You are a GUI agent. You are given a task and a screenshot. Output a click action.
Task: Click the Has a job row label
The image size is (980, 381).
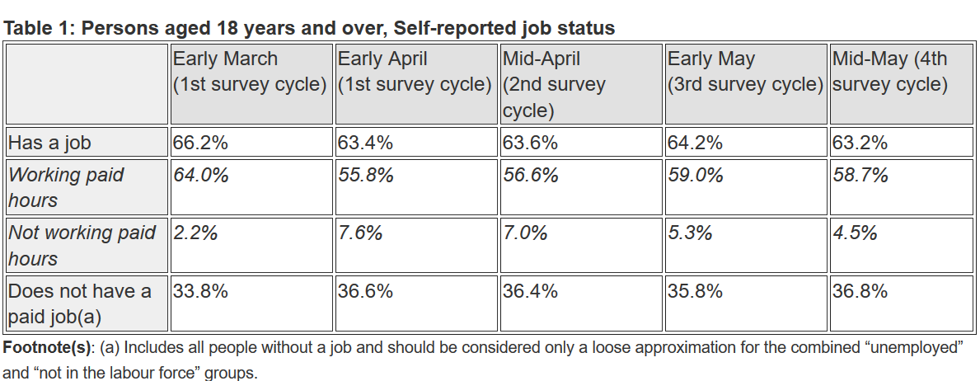point(49,143)
